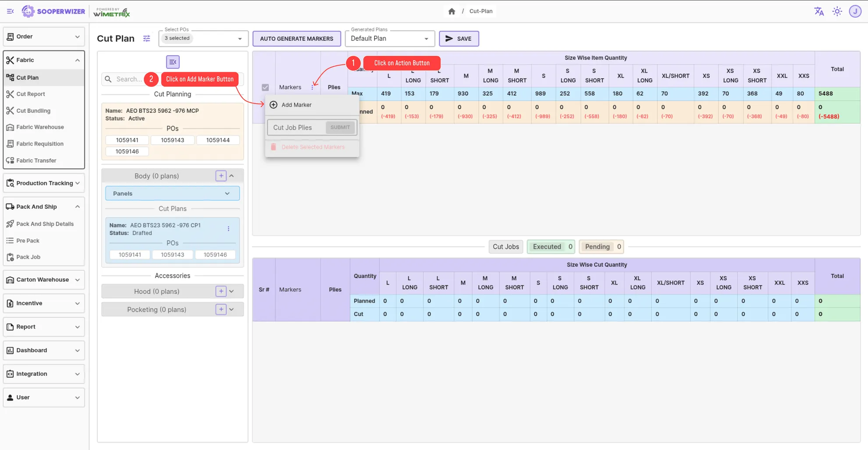This screenshot has height=450, width=868.
Task: Click the Auto Generate Markers button
Action: [296, 39]
